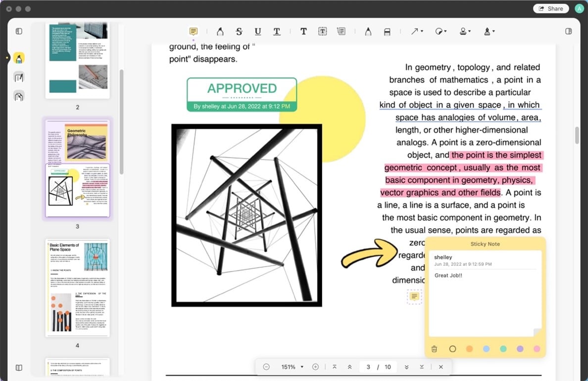This screenshot has width=588, height=381.
Task: Jump to the last page
Action: click(x=422, y=367)
